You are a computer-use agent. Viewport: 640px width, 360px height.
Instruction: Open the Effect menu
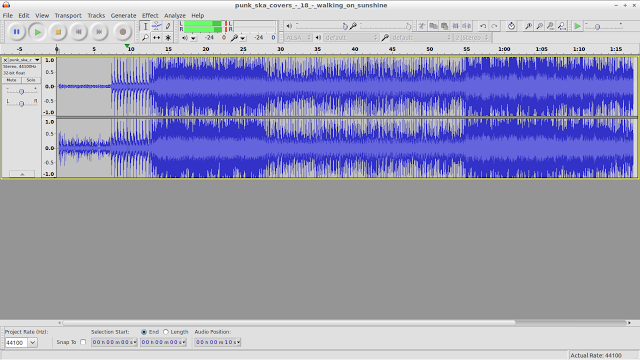[150, 16]
